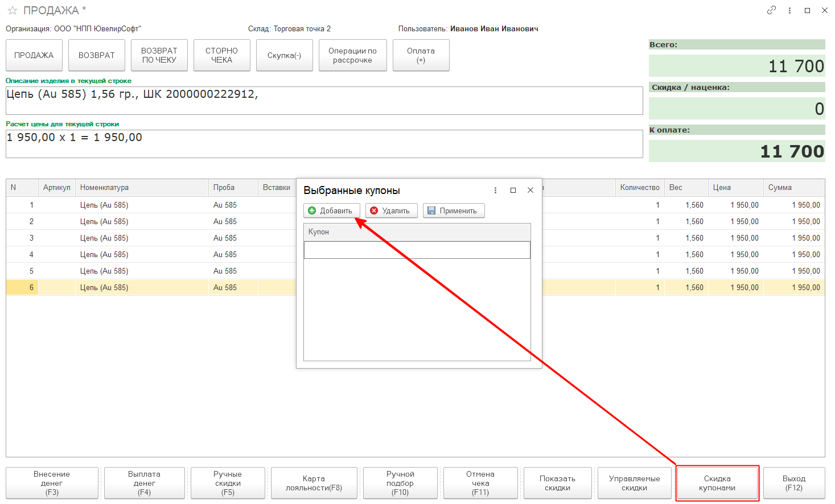Image resolution: width=835 pixels, height=504 pixels.
Task: Open Оплата (+) button
Action: (421, 55)
